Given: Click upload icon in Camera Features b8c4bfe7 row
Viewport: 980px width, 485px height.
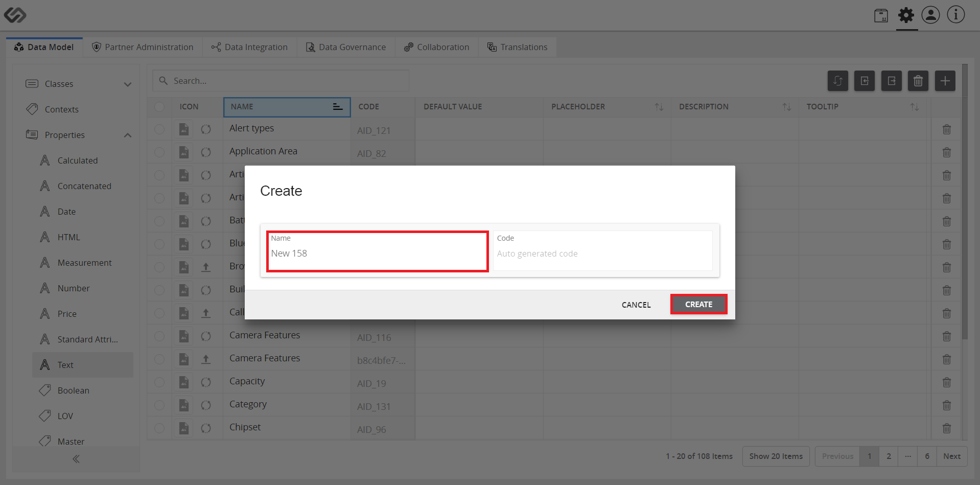Looking at the screenshot, I should [x=206, y=359].
